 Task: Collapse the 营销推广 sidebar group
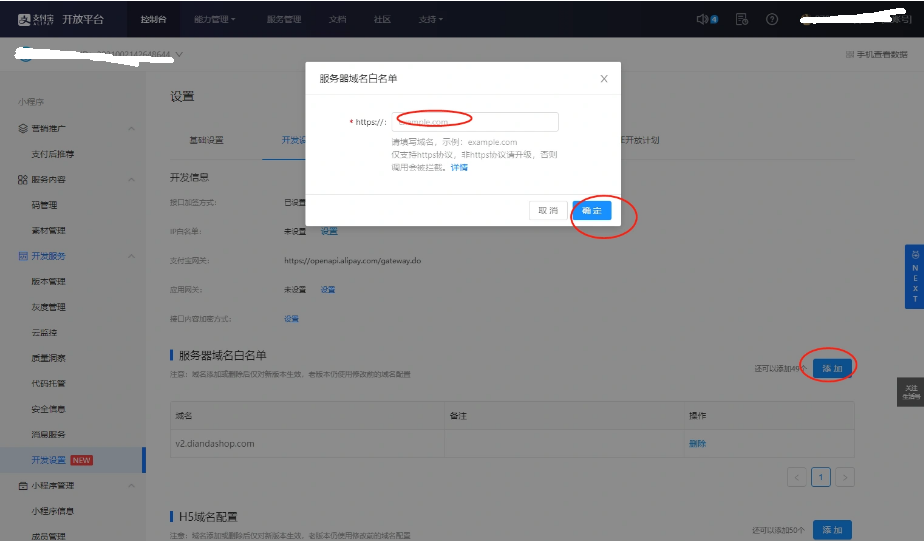[x=131, y=128]
